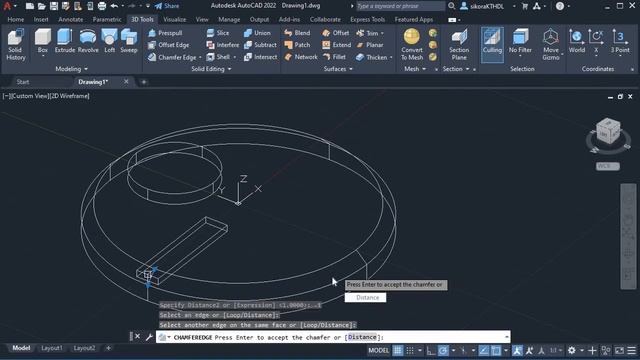The image size is (640, 360).
Task: Add a new drawing tab
Action: click(x=143, y=82)
